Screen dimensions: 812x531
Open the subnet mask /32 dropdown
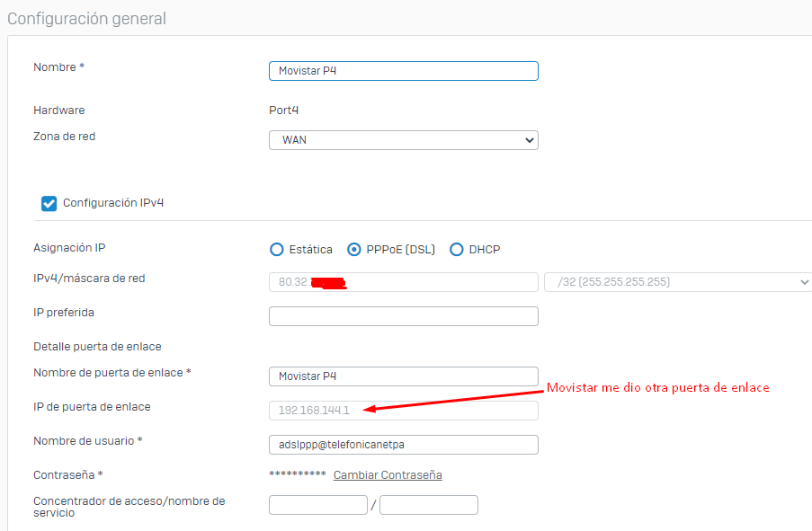[677, 281]
